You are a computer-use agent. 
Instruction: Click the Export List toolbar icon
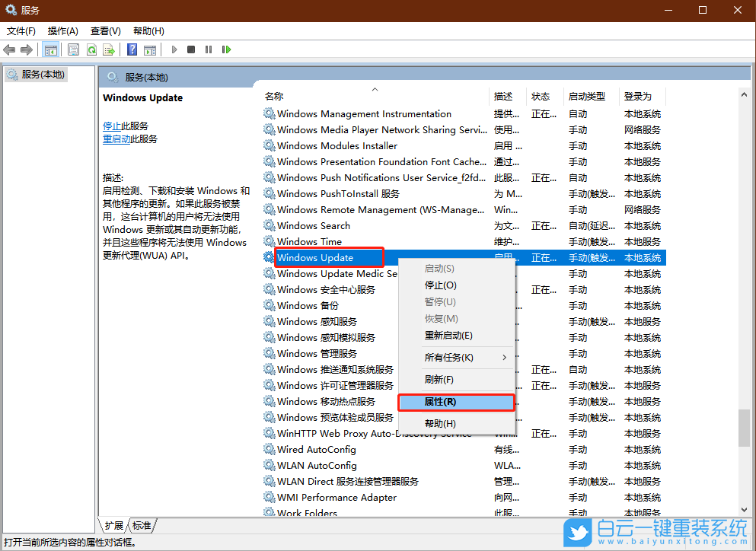click(x=109, y=49)
